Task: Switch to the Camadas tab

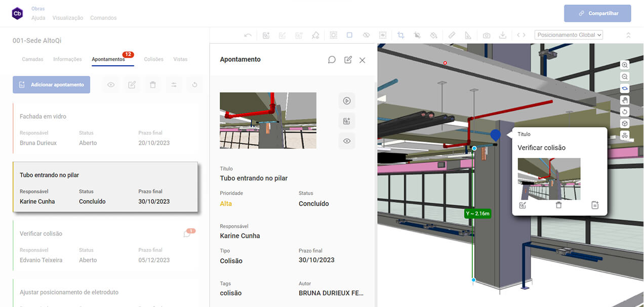Action: [32, 59]
